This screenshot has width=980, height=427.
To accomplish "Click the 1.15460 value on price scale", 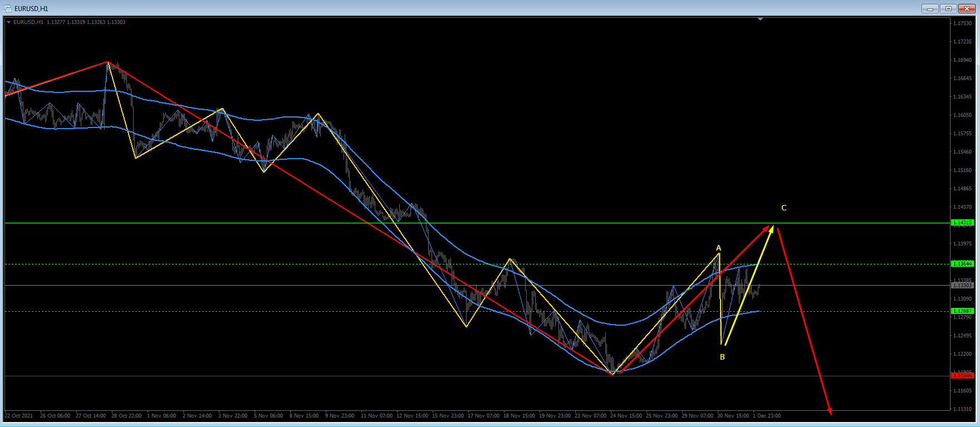I will pos(963,152).
